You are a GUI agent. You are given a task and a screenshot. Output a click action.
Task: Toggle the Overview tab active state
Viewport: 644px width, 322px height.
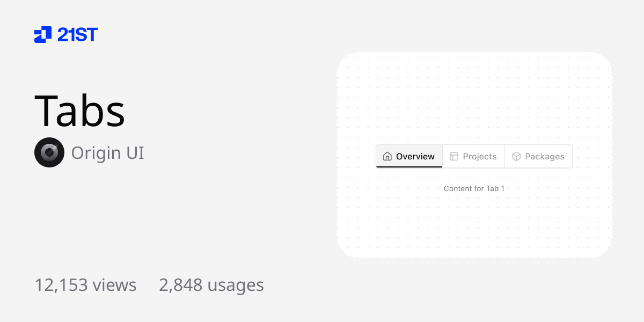409,156
